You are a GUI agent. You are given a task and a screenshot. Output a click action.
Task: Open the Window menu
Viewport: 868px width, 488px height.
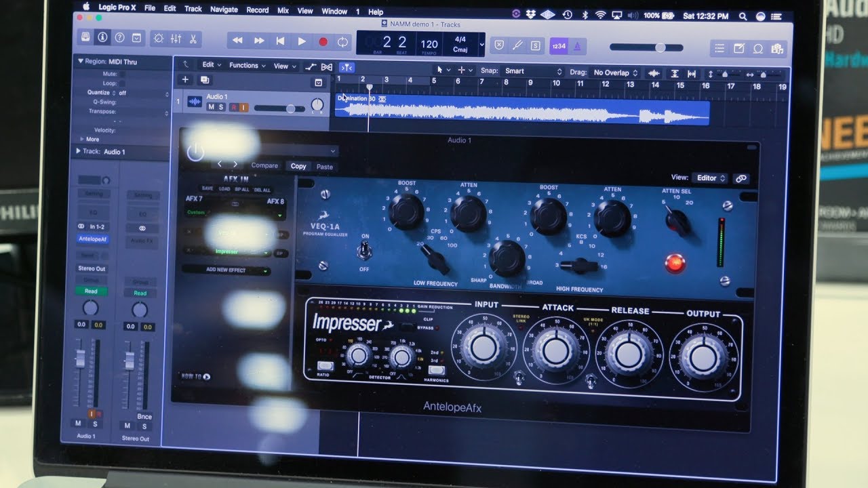[334, 11]
